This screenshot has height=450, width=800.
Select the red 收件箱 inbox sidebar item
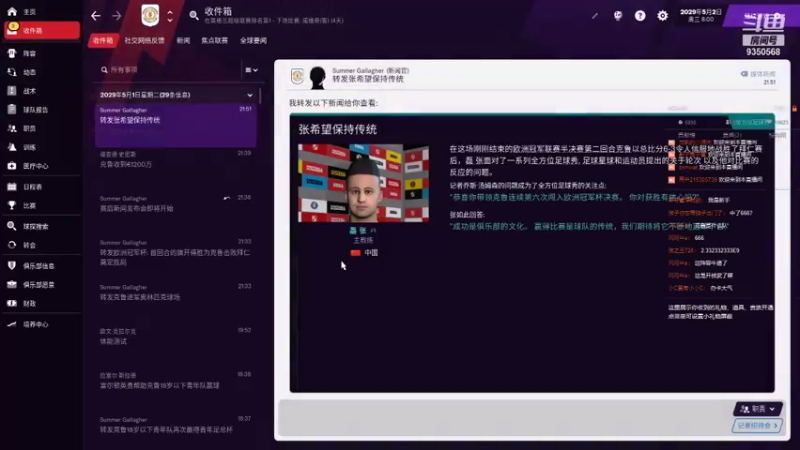coord(42,31)
